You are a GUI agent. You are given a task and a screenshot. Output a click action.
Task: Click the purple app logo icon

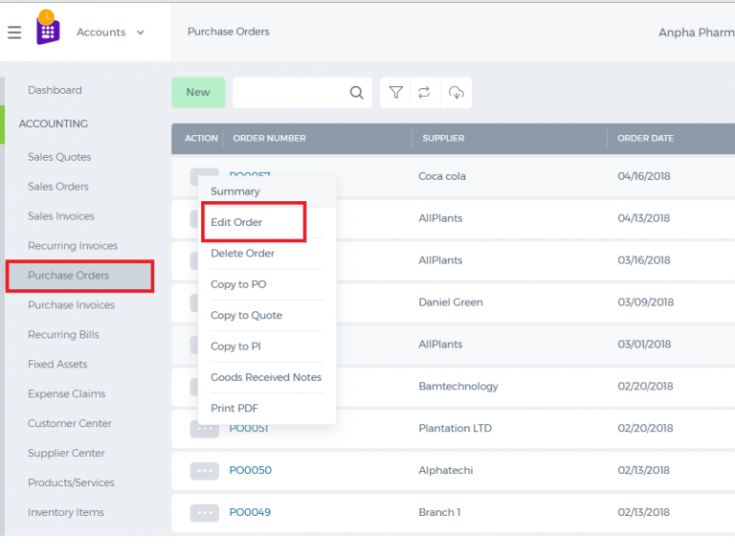48,28
